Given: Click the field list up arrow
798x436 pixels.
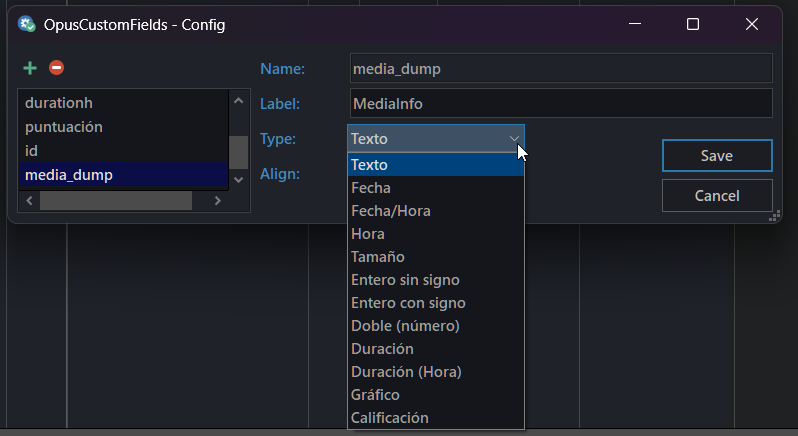Looking at the screenshot, I should pyautogui.click(x=238, y=101).
